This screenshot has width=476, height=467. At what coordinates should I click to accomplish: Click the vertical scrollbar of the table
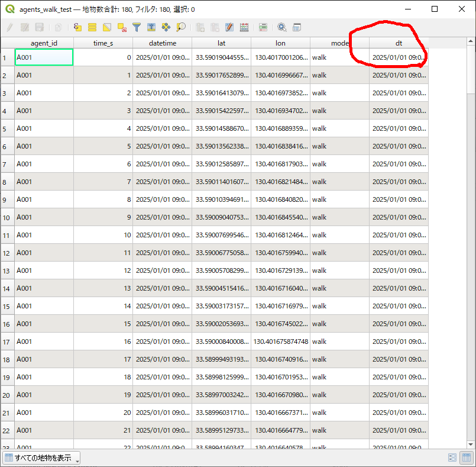tap(471, 237)
